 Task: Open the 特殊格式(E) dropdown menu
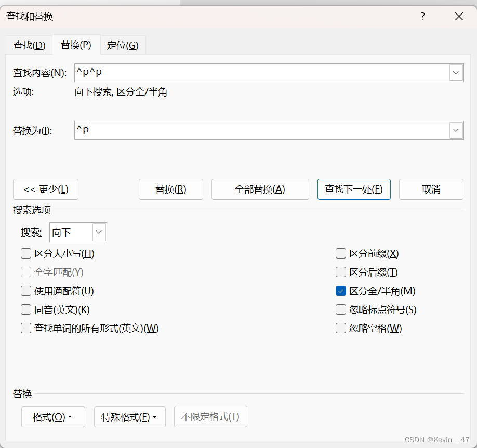[x=129, y=417]
